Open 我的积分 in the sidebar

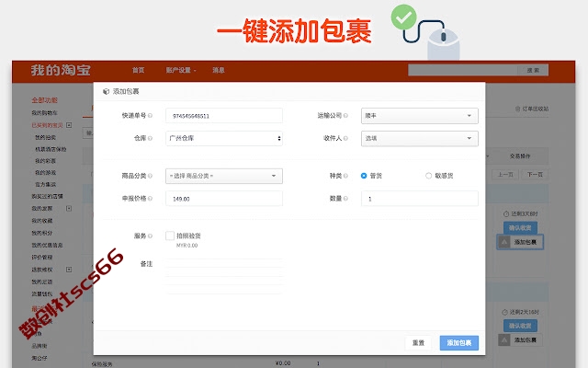click(42, 233)
